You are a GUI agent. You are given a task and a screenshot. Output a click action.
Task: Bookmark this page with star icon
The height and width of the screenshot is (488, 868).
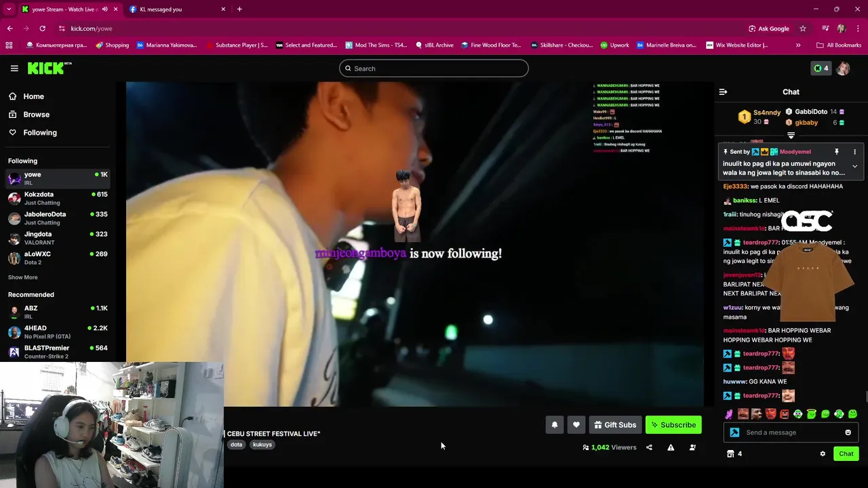pos(803,28)
